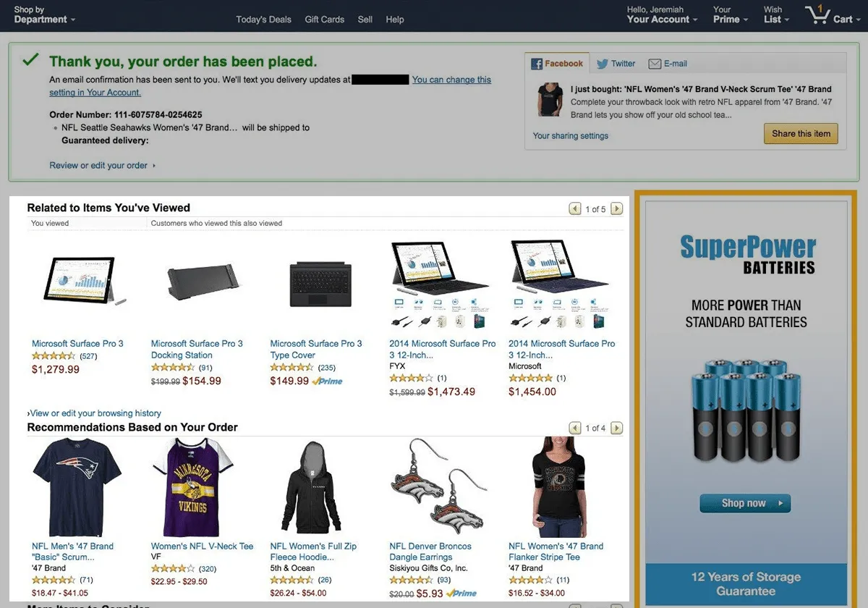Advance recommendations based on order carousel
The image size is (868, 608).
click(616, 428)
